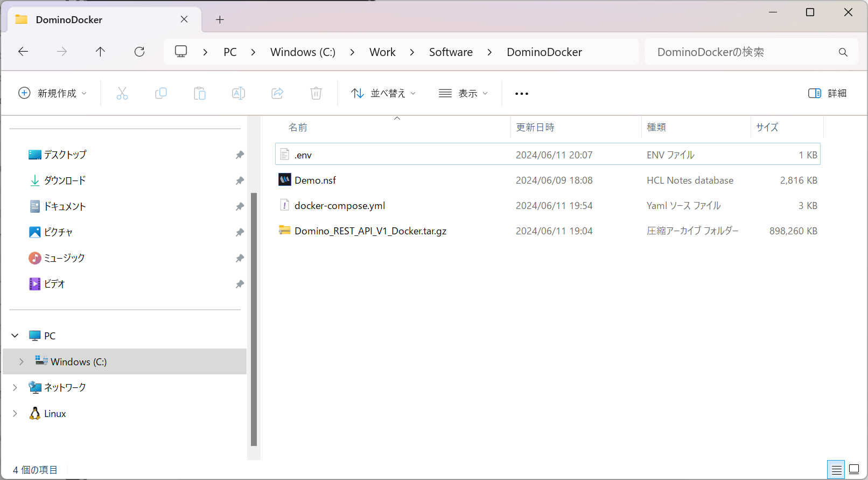Add a new Explorer tab
This screenshot has width=868, height=480.
[x=220, y=19]
